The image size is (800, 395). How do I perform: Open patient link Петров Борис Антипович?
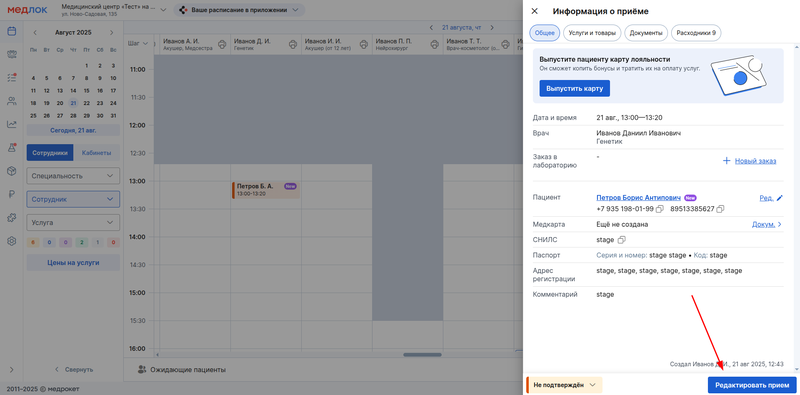(x=639, y=198)
